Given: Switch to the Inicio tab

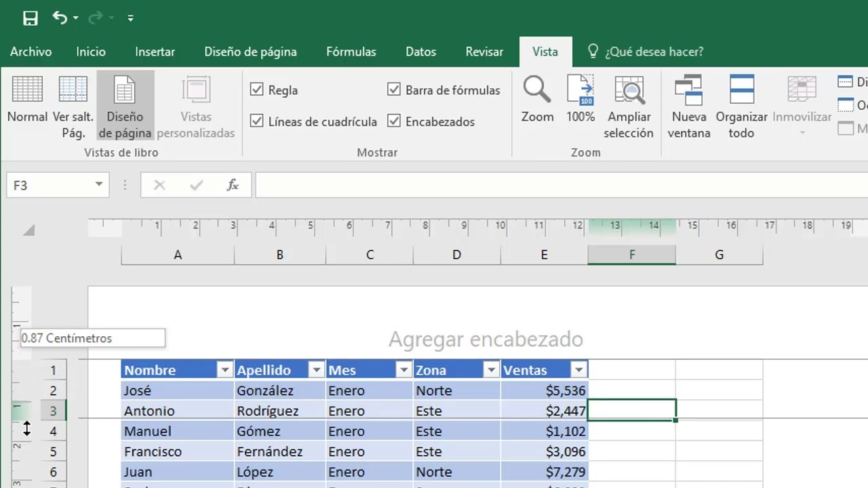Looking at the screenshot, I should (x=91, y=52).
